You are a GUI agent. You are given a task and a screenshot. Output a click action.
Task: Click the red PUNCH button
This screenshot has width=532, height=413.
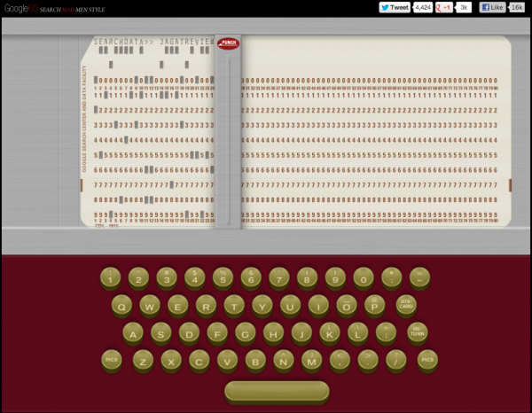(228, 43)
